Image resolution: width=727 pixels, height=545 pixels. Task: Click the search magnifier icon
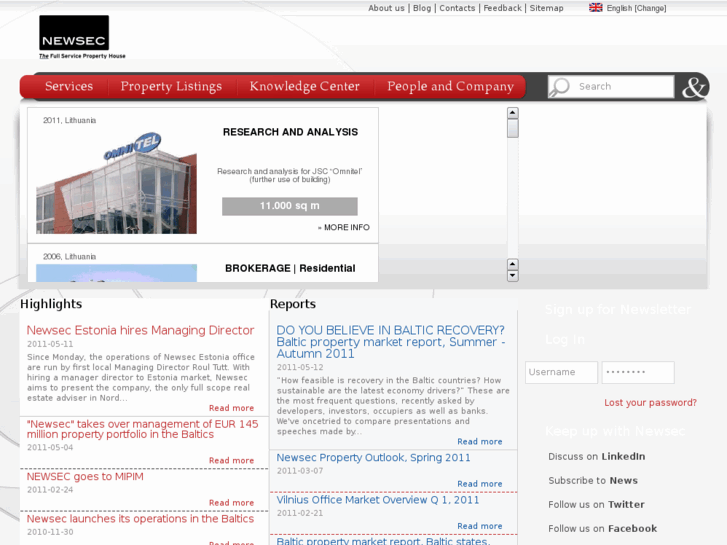(x=560, y=87)
